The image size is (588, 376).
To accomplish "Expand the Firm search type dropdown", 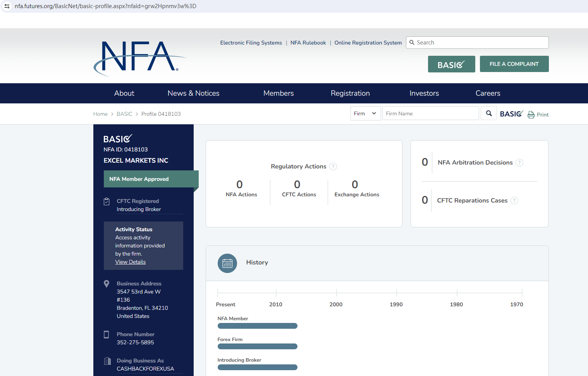I will pos(365,113).
